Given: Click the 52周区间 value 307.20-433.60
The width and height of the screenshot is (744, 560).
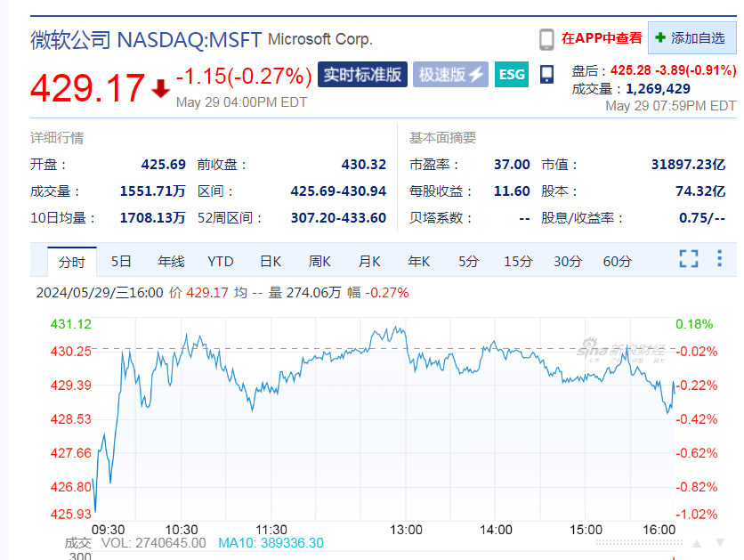Looking at the screenshot, I should point(338,218).
